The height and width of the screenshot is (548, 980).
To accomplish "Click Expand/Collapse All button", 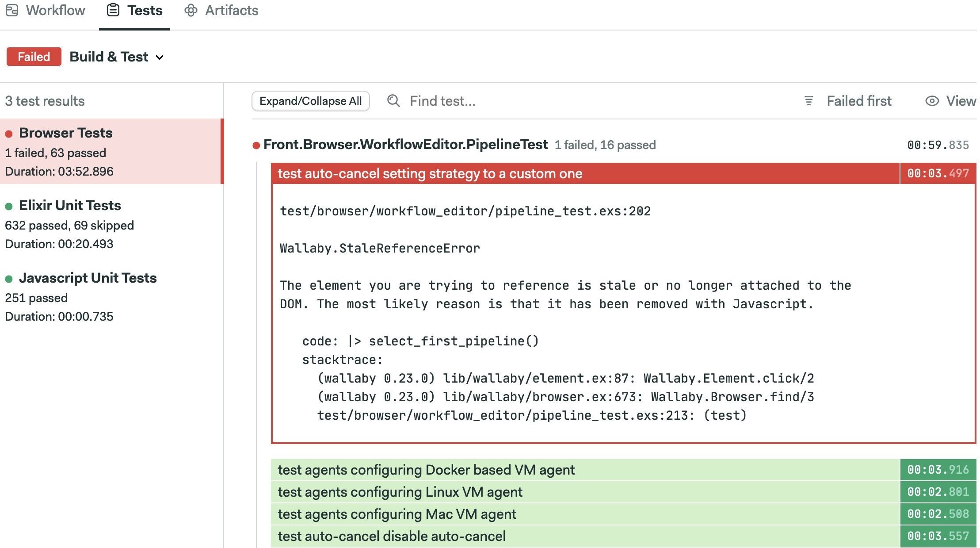I will (311, 100).
